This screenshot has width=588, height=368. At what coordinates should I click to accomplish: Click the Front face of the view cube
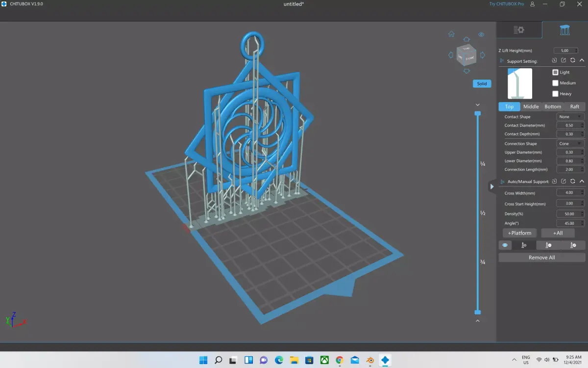[x=469, y=58]
